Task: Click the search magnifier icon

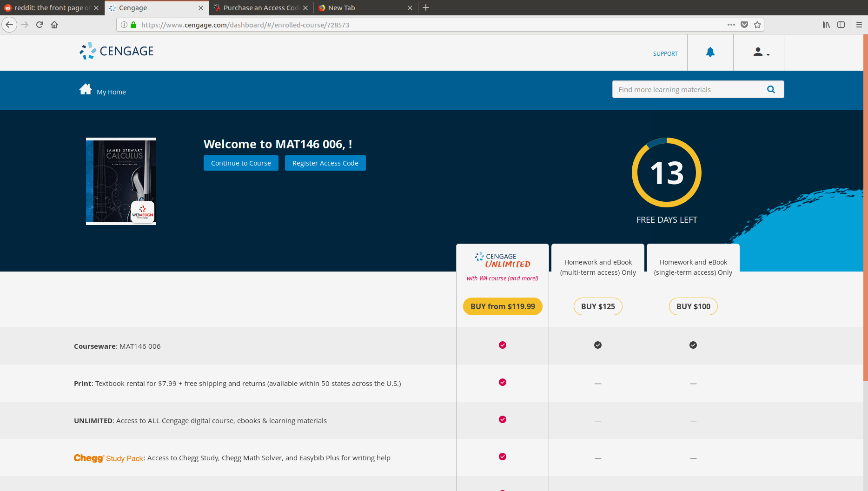Action: (x=771, y=89)
